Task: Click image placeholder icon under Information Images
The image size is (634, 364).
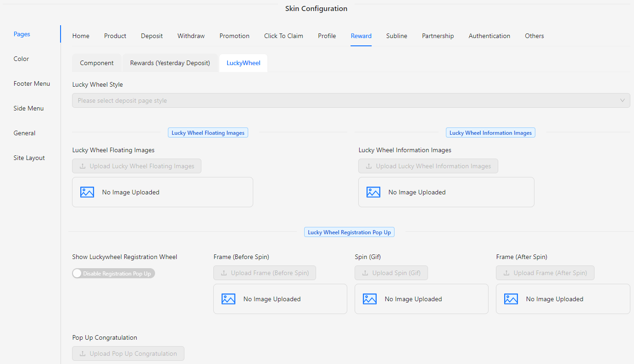Action: point(373,192)
